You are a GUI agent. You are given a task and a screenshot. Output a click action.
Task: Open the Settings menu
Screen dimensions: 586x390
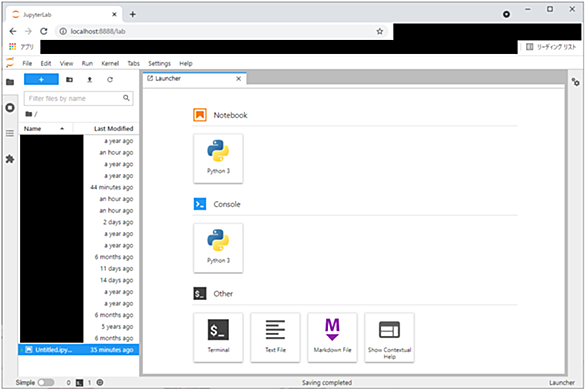coord(159,63)
